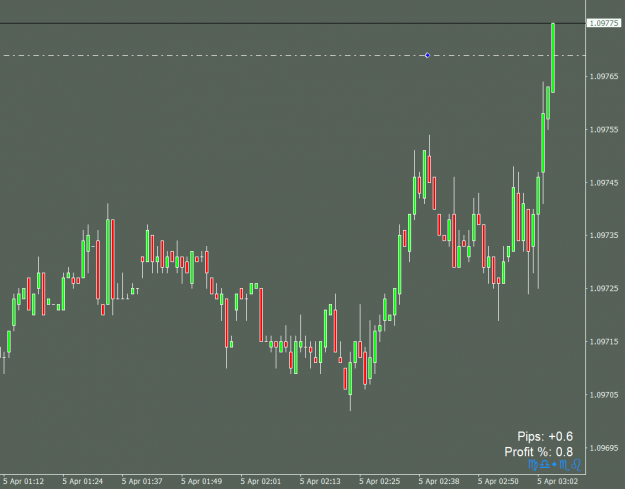Viewport: 625px width, 489px height.
Task: Click the '5 Apr 01:37' time label
Action: 142,481
